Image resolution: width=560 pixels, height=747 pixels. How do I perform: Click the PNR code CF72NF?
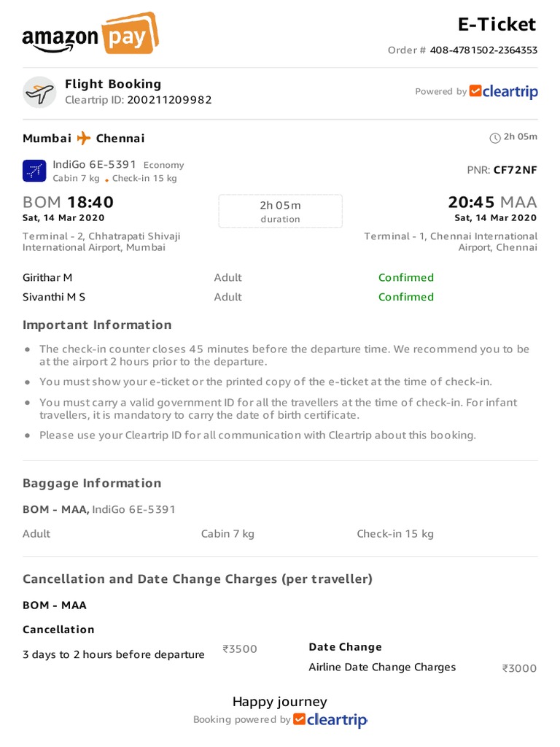coord(516,170)
